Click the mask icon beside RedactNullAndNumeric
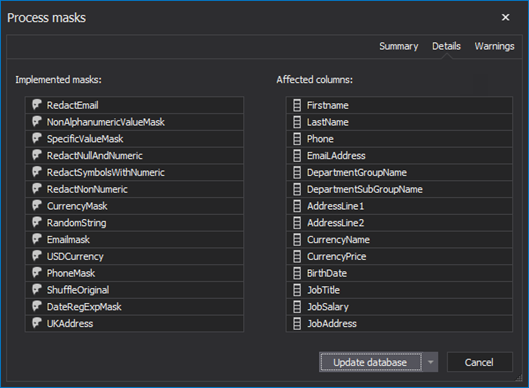 tap(37, 155)
